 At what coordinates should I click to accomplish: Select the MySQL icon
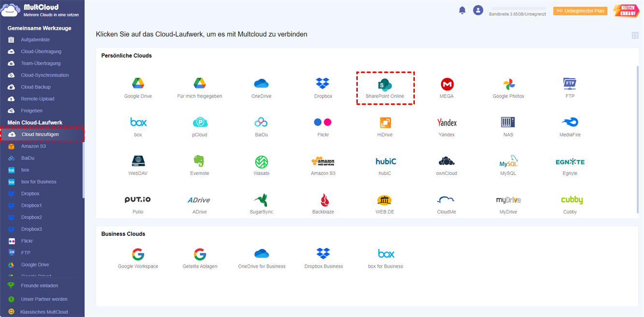click(508, 161)
